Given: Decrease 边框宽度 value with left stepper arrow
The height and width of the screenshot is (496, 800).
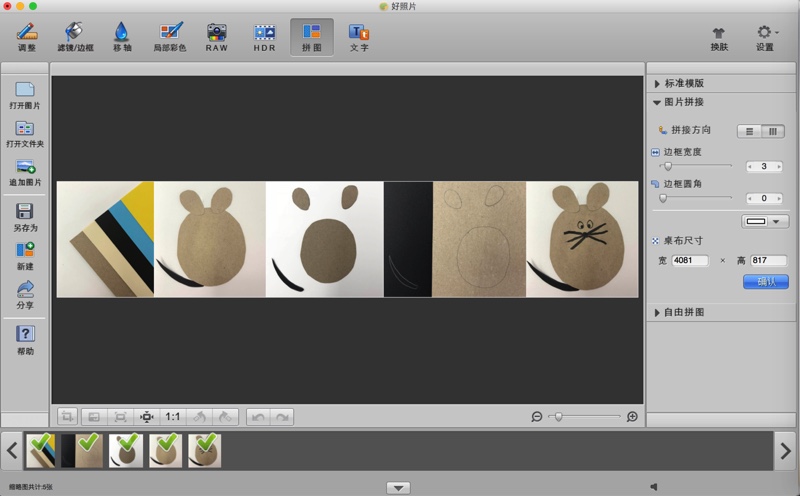Looking at the screenshot, I should (x=749, y=166).
